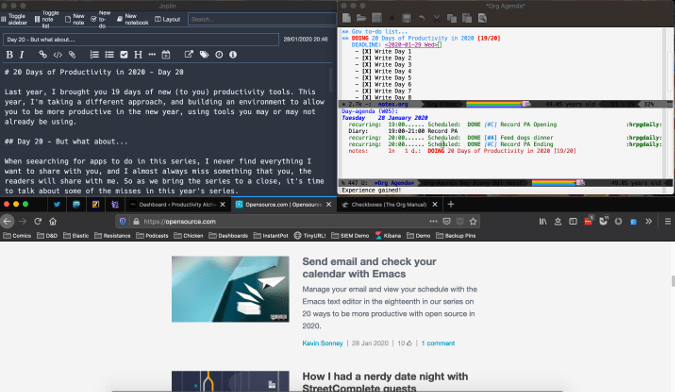Apply bold formatting in Joplin editor
The image size is (675, 392).
click(9, 55)
